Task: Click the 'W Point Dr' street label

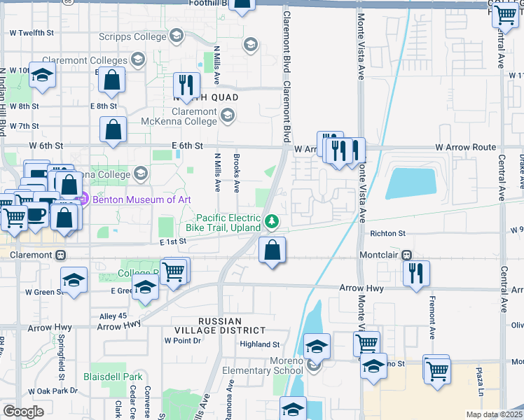Action: [183, 341]
